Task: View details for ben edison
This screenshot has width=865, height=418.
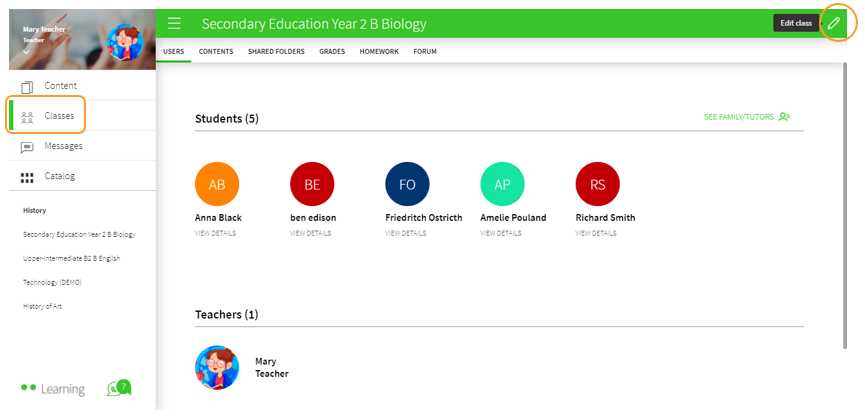Action: pos(309,233)
